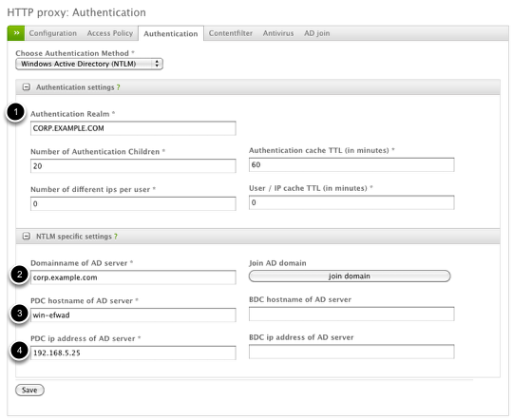Switch to the Access Policy tab
This screenshot has width=513, height=420.
tap(110, 33)
